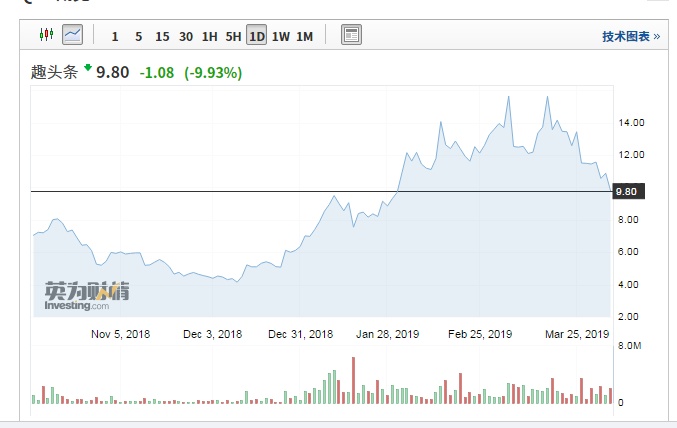Select the 5H interval
Viewport: 677px width, 428px height.
point(233,37)
